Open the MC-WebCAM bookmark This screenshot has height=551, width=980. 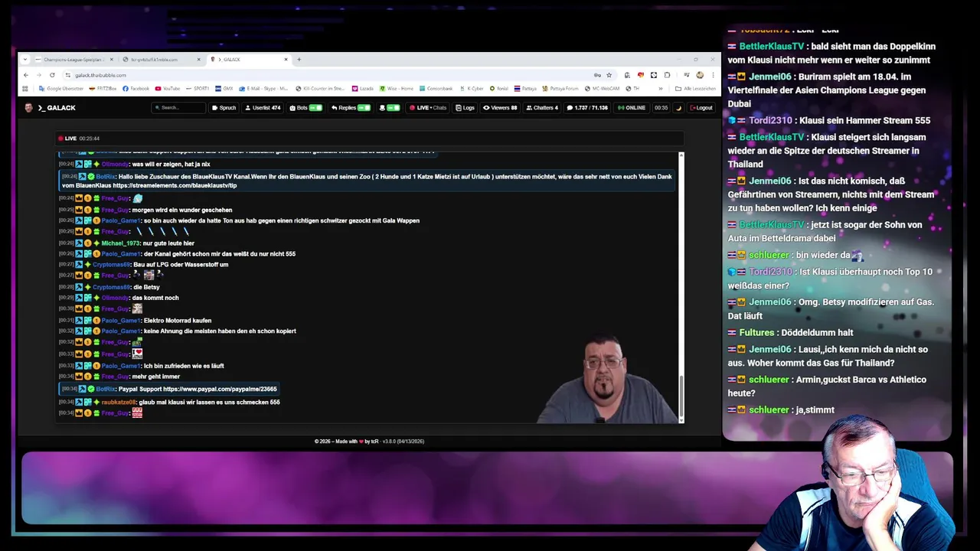[x=601, y=88]
